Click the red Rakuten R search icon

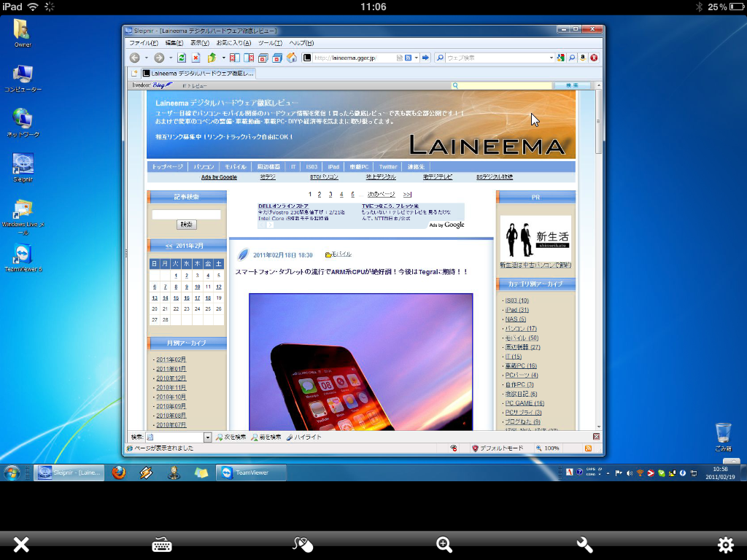[x=594, y=58]
